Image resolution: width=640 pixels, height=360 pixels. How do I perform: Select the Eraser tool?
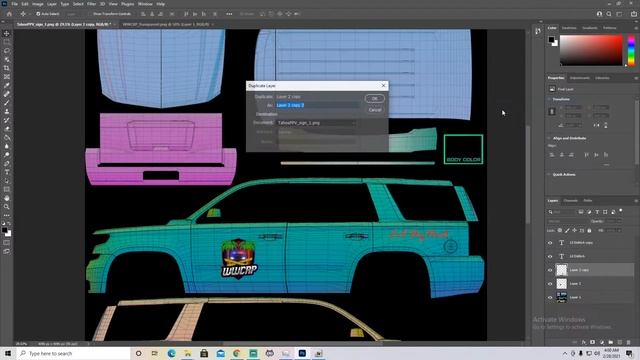(x=7, y=129)
